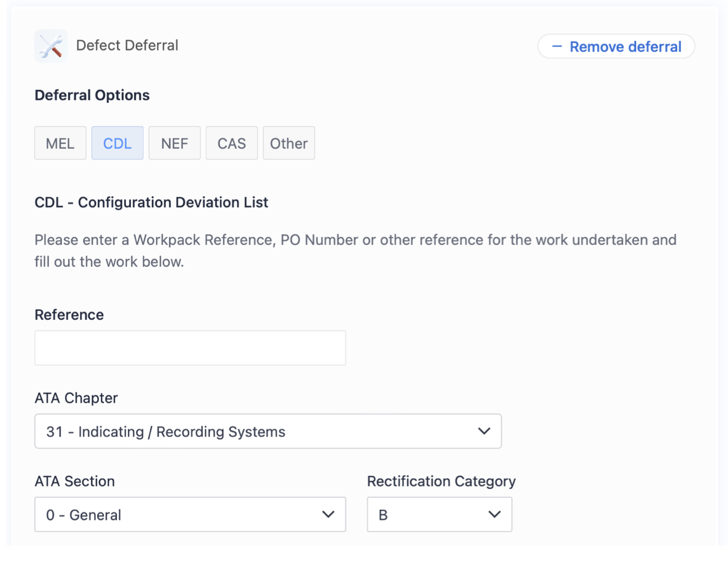Image resolution: width=728 pixels, height=562 pixels.
Task: Focus the Reference text input field
Action: point(190,348)
